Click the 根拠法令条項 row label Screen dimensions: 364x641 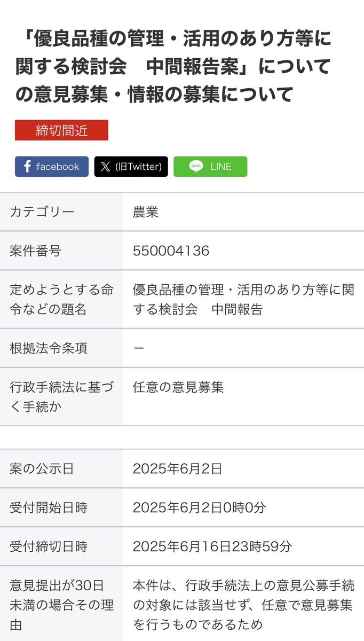coord(49,348)
